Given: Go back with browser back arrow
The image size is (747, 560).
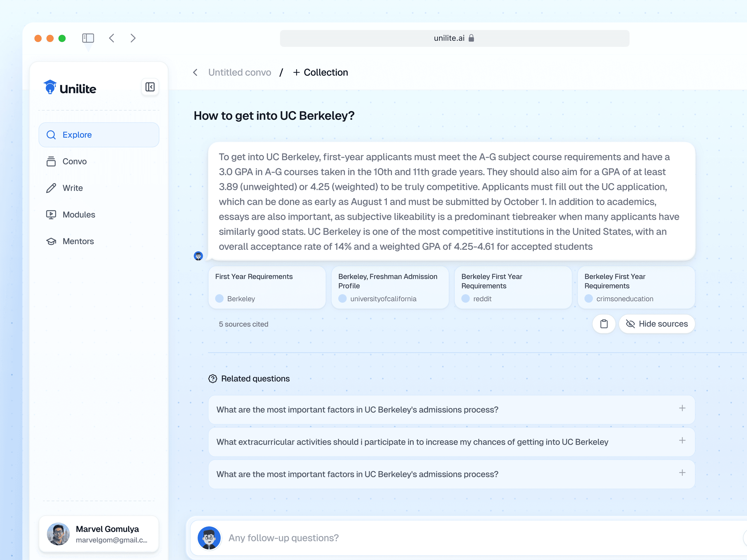Looking at the screenshot, I should pos(112,38).
